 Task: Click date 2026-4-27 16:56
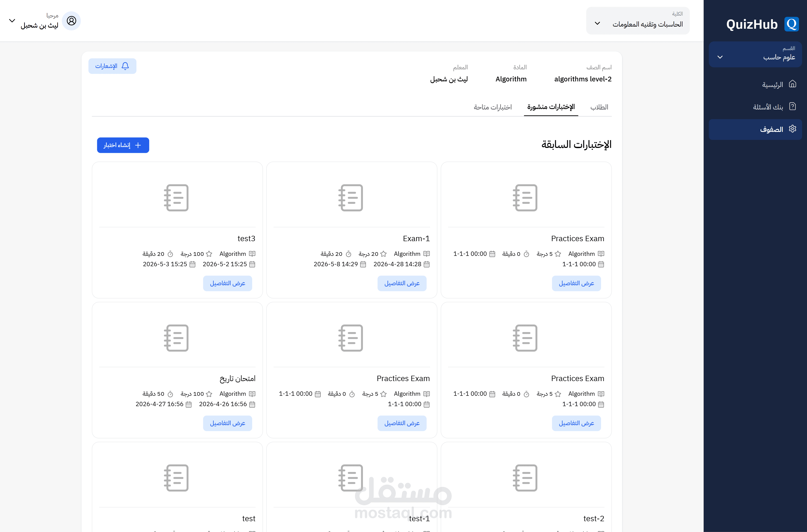(x=159, y=404)
